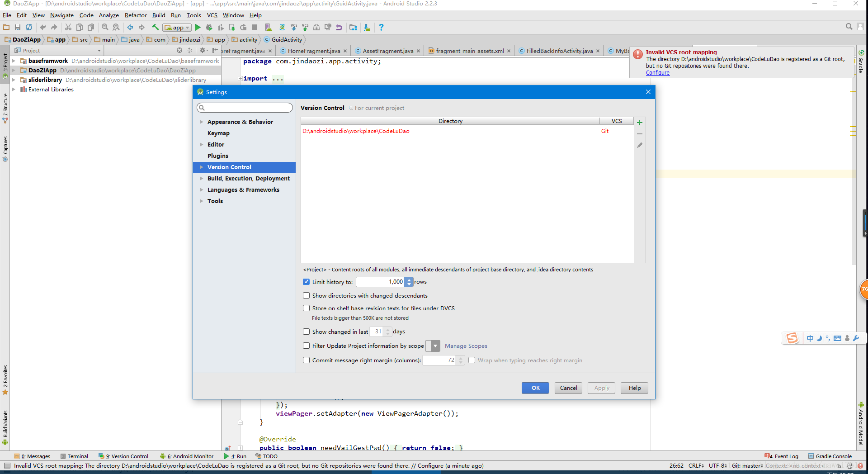Increase the history rows limit stepper

(x=409, y=280)
